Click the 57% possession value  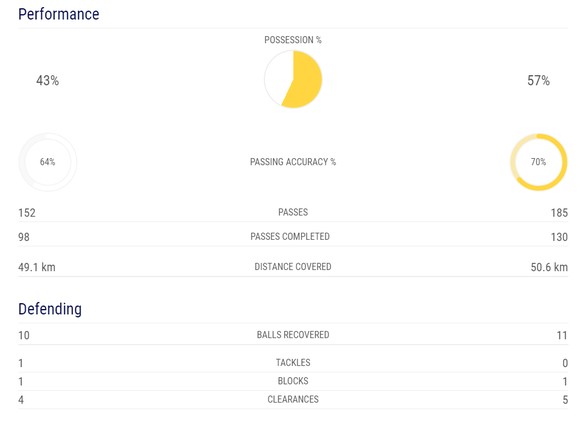pyautogui.click(x=539, y=81)
